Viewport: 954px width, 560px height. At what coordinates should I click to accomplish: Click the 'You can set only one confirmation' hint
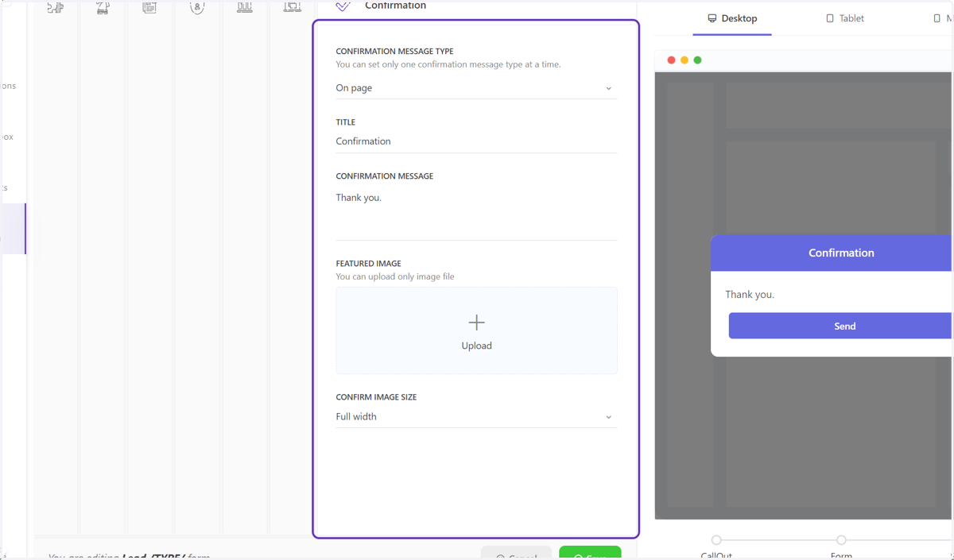(x=448, y=64)
